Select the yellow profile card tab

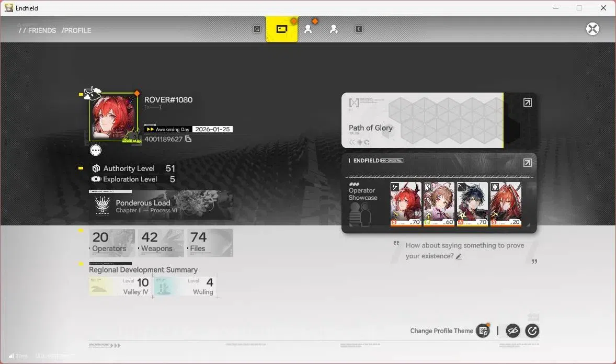pyautogui.click(x=282, y=29)
